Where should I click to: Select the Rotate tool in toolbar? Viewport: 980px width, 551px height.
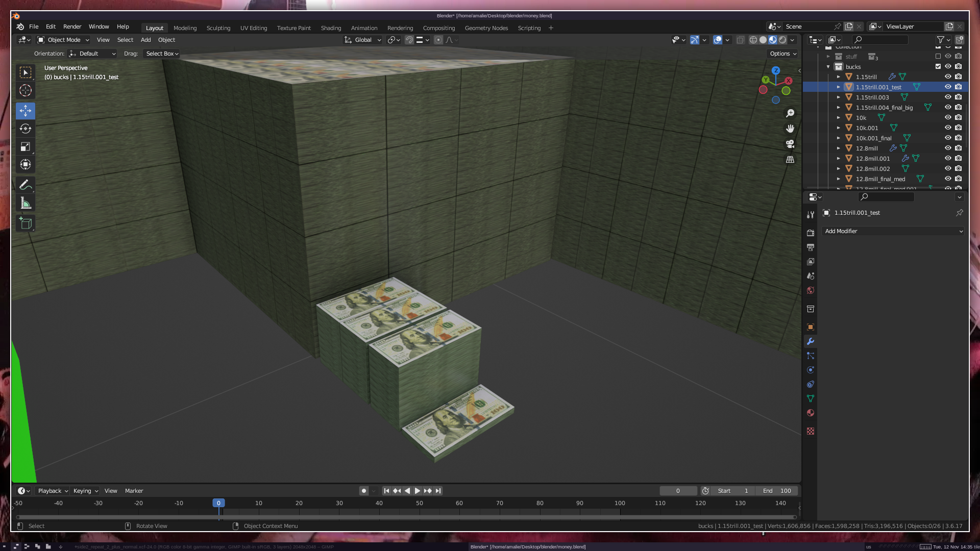[26, 129]
